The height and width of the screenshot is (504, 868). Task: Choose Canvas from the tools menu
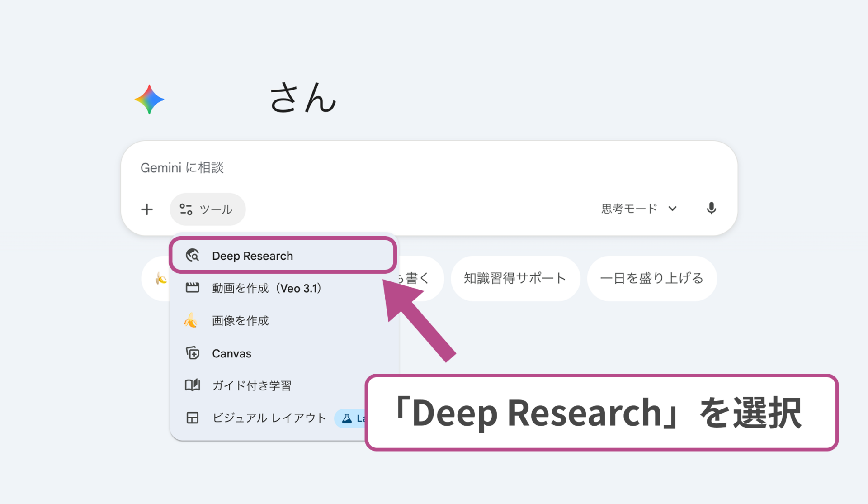click(x=231, y=353)
